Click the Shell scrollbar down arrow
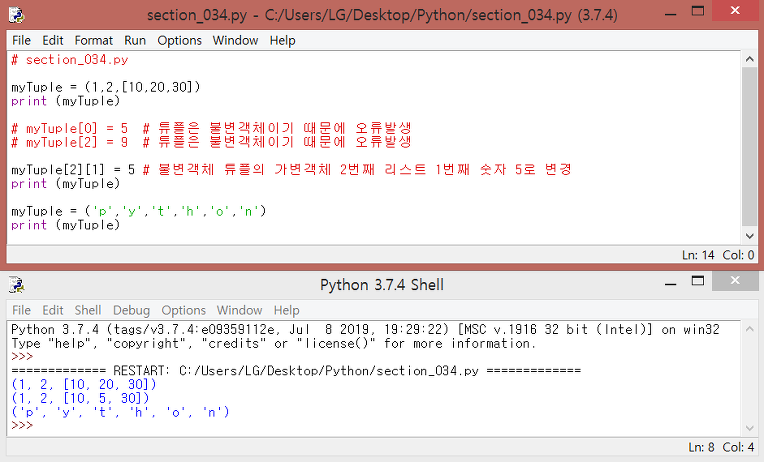 (x=749, y=428)
